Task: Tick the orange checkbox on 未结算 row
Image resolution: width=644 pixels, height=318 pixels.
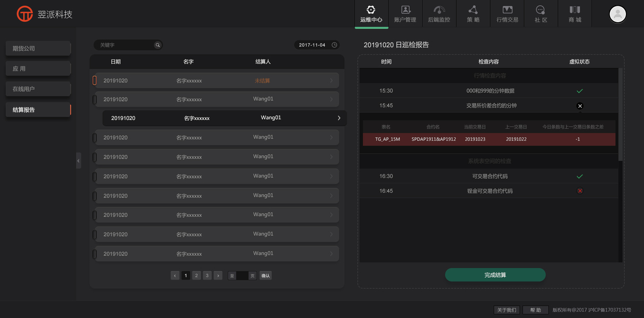Action: click(x=94, y=81)
